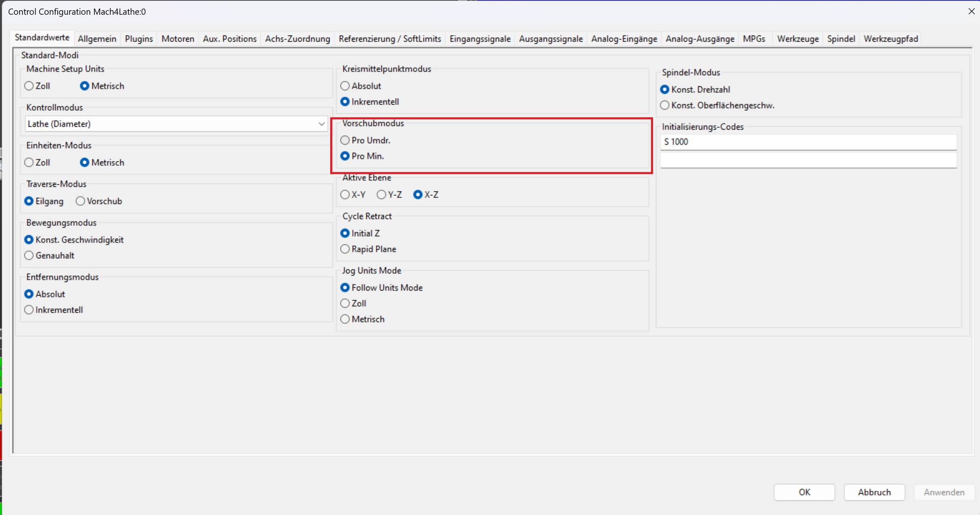This screenshot has width=980, height=515.
Task: Open the Aux. Positions tab
Action: tap(230, 39)
